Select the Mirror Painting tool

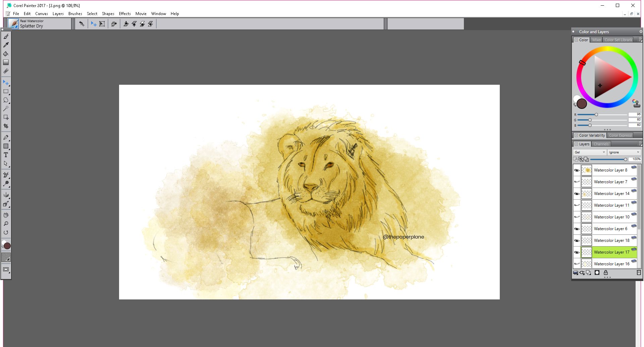6,195
